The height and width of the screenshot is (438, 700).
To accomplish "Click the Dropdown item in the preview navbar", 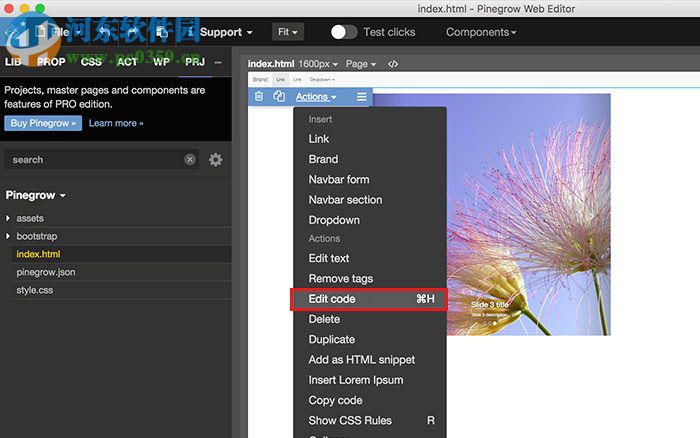I will (x=322, y=79).
